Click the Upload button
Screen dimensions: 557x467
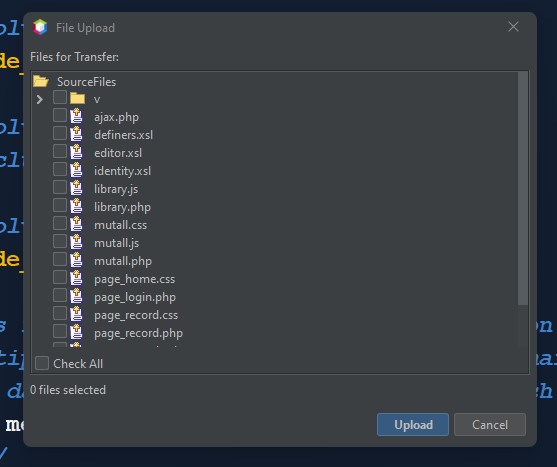[x=413, y=424]
